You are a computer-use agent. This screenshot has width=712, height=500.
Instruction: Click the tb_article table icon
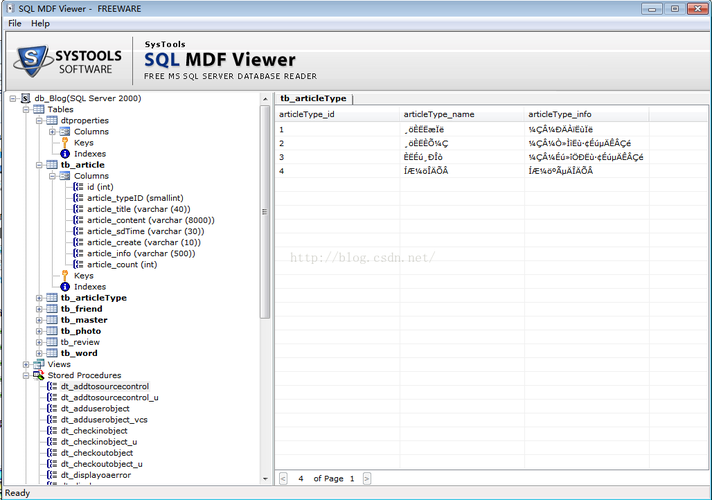(x=52, y=165)
